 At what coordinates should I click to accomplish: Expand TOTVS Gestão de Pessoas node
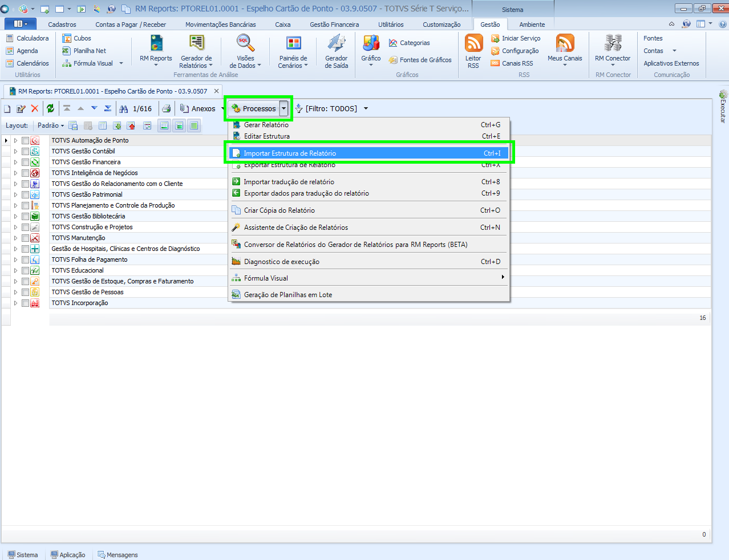click(15, 292)
